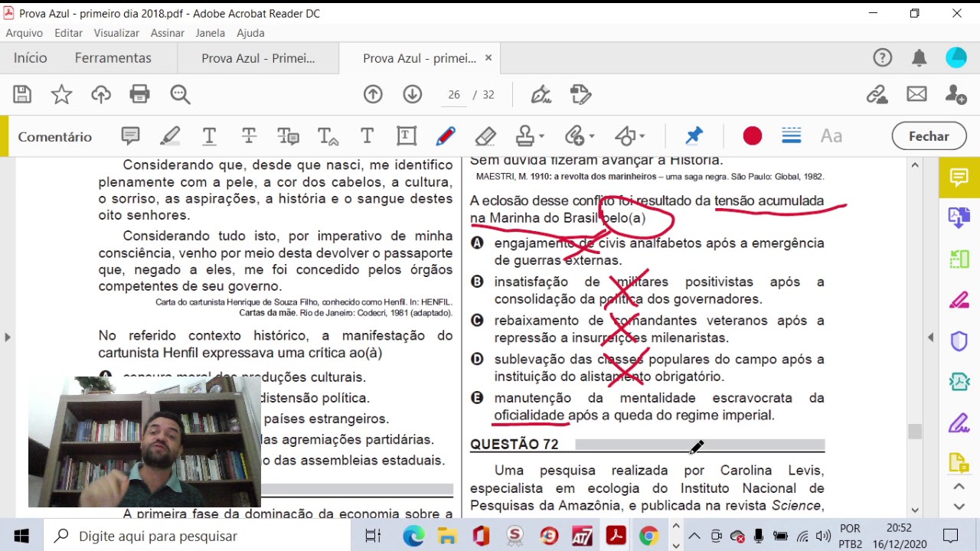Select the replace text tool
Screen dimensions: 980x551
click(x=289, y=136)
